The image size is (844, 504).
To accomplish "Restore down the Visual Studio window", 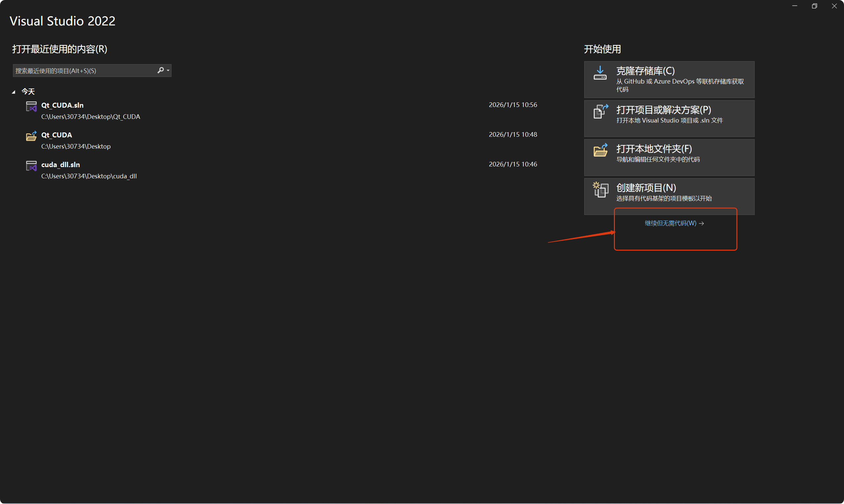I will point(814,6).
